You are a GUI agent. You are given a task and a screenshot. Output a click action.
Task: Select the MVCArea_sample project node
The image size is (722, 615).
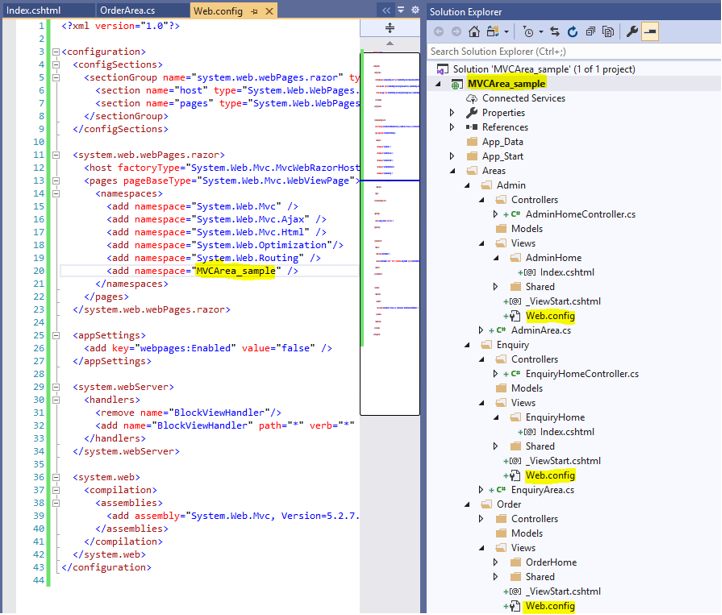click(507, 83)
